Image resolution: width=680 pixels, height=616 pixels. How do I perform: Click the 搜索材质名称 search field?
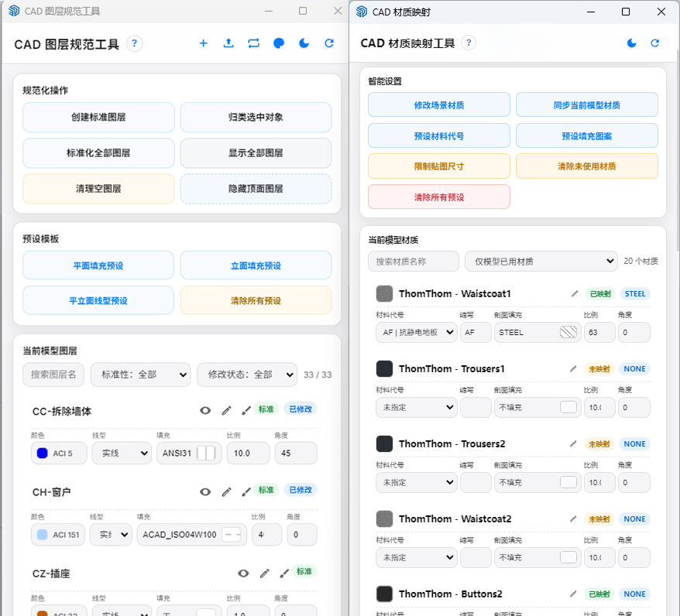(414, 262)
